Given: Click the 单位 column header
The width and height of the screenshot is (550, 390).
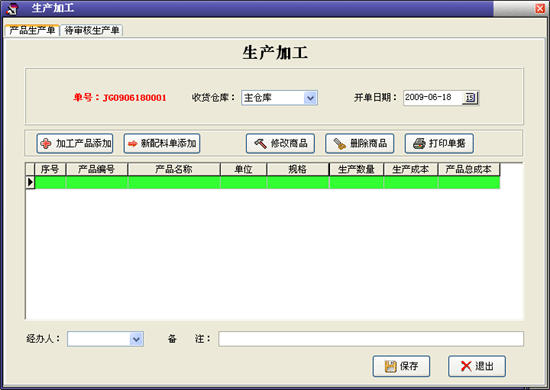Looking at the screenshot, I should (x=243, y=169).
